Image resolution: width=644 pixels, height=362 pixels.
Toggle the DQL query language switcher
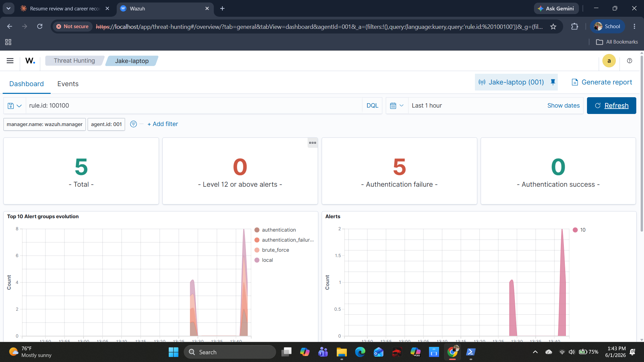(372, 106)
